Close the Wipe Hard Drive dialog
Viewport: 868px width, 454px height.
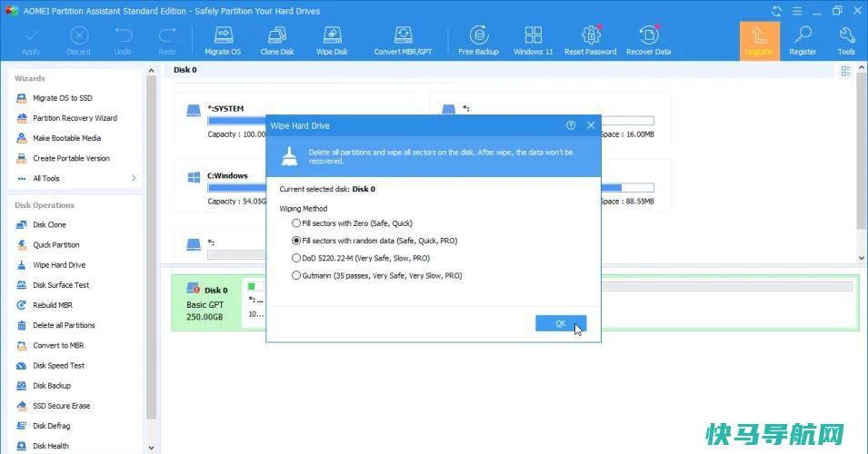click(591, 125)
